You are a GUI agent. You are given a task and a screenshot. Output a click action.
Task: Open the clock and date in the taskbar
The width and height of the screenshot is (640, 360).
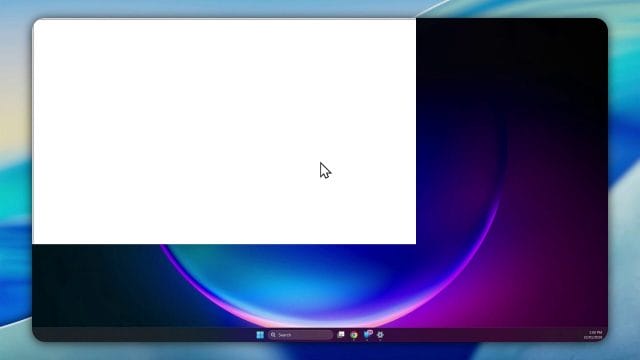[x=593, y=335]
